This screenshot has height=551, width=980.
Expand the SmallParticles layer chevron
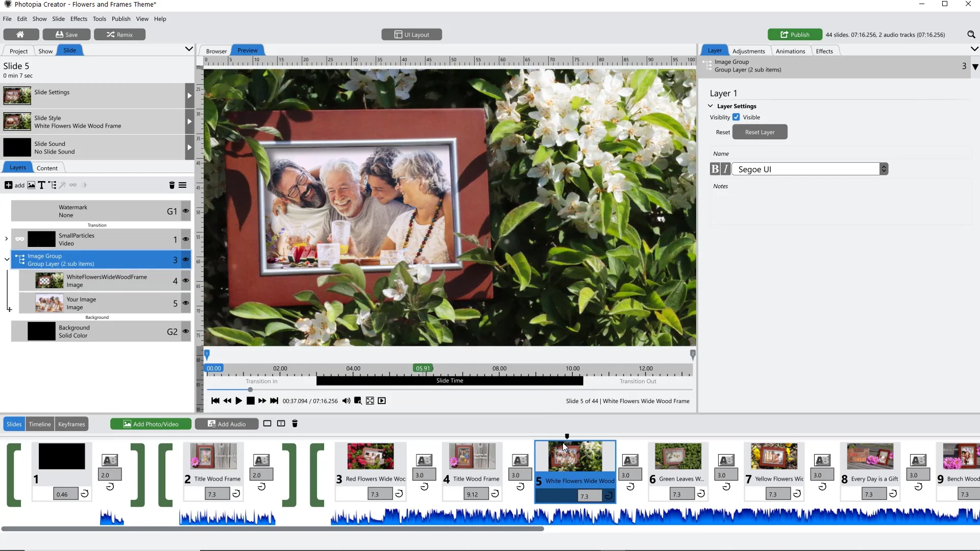(6, 239)
